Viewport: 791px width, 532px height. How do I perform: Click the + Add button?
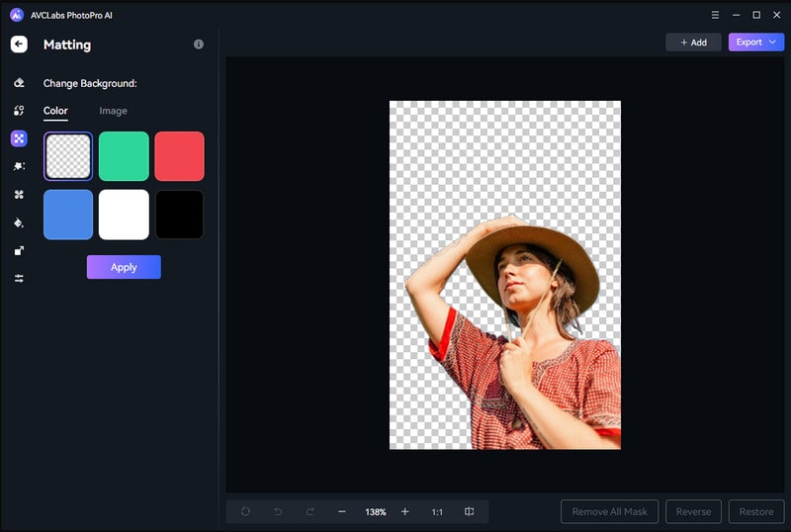tap(693, 43)
